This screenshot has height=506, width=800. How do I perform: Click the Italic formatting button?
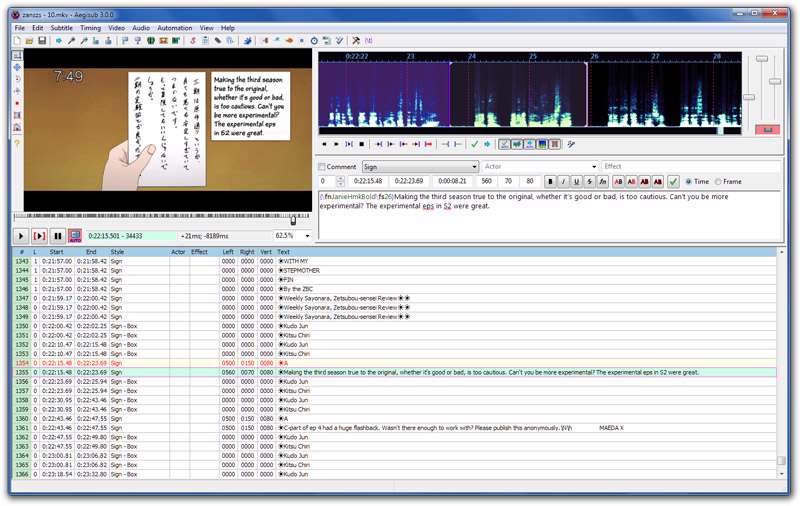point(564,182)
